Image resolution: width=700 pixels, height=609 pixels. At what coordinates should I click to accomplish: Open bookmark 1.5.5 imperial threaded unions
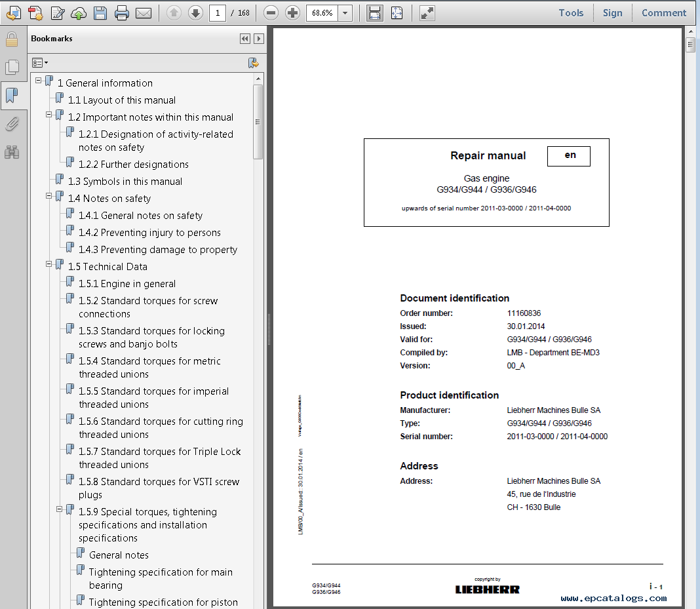[153, 398]
